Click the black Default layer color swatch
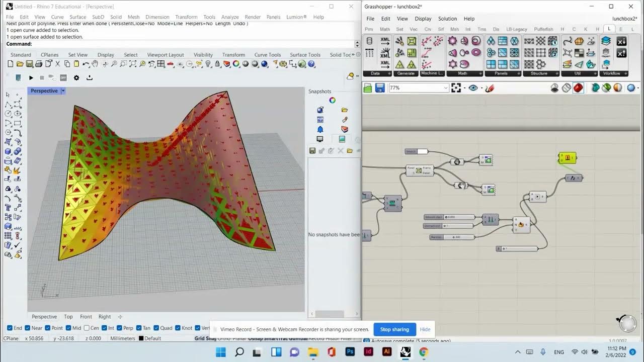The image size is (644, 362). point(141,338)
